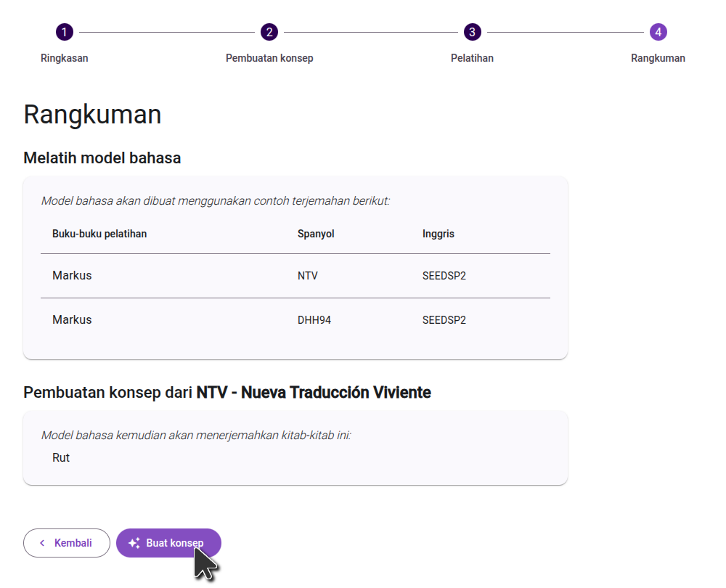Click the Inggris column header
The width and height of the screenshot is (726, 588).
click(439, 234)
